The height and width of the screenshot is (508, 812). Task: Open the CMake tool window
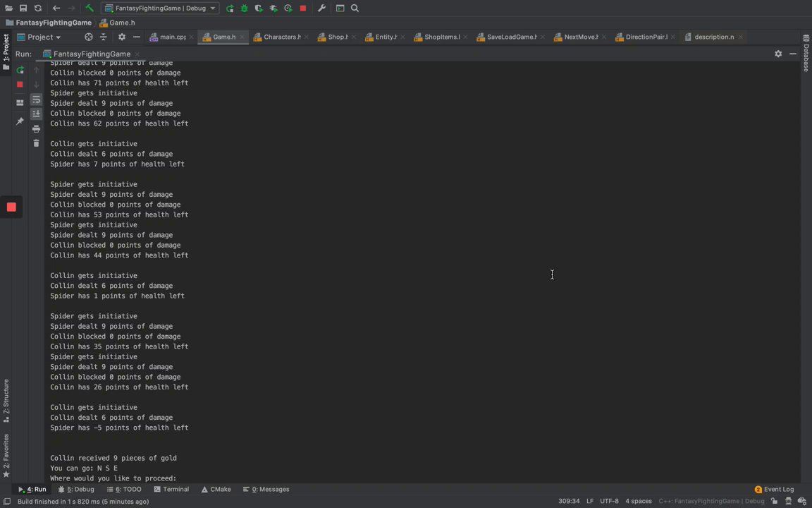[x=216, y=490]
